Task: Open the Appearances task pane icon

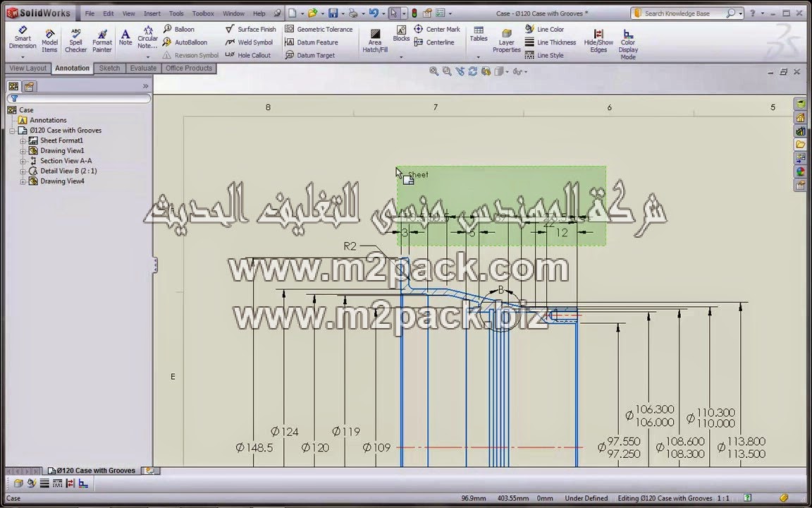Action: pos(801,171)
